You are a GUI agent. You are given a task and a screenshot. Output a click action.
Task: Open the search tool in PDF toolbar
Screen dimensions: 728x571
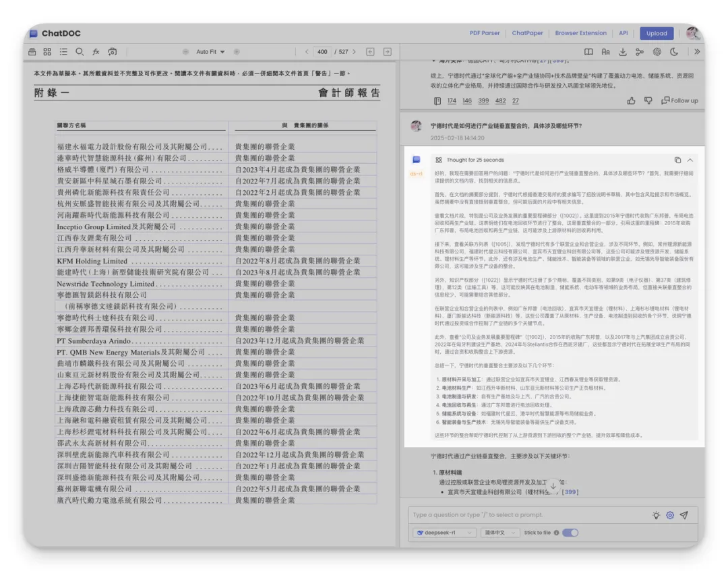pyautogui.click(x=80, y=51)
